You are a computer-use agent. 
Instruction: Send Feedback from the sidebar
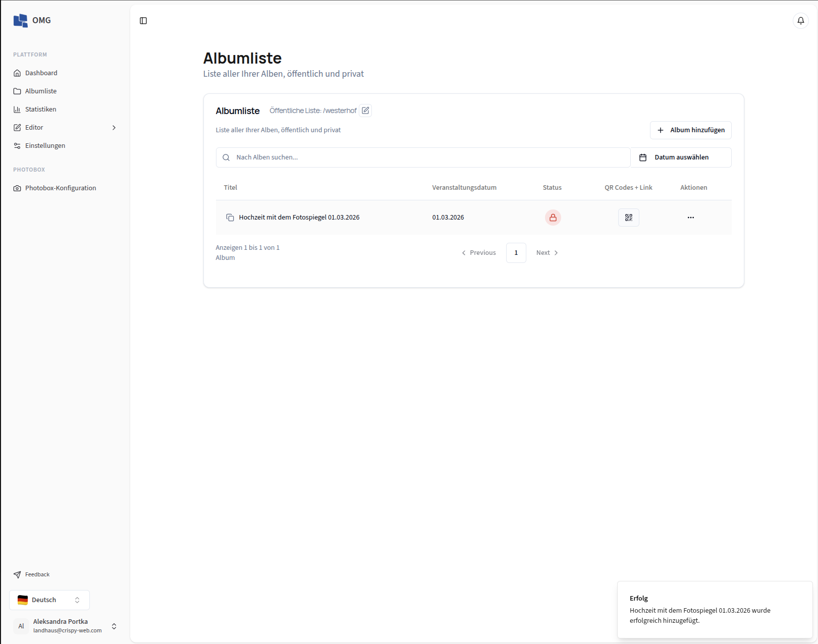32,575
